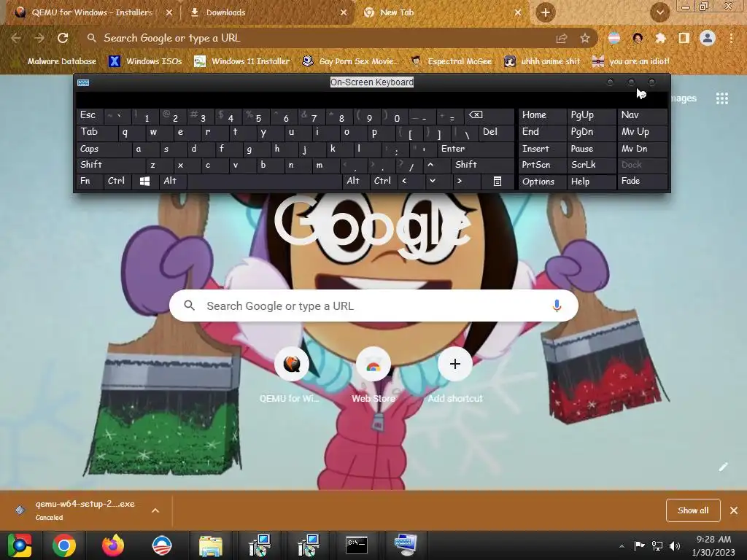Open the QEMU for Wi... shortcut tile
The height and width of the screenshot is (560, 747).
(x=292, y=365)
